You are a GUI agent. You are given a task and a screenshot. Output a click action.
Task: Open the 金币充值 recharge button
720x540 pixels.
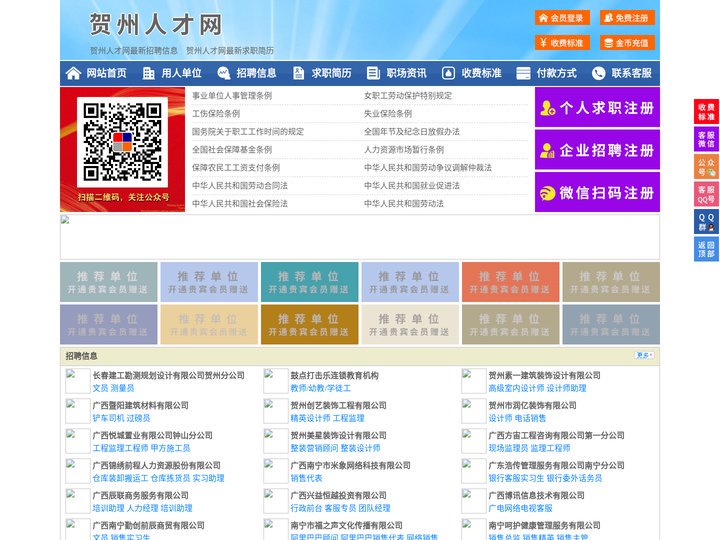tap(627, 43)
